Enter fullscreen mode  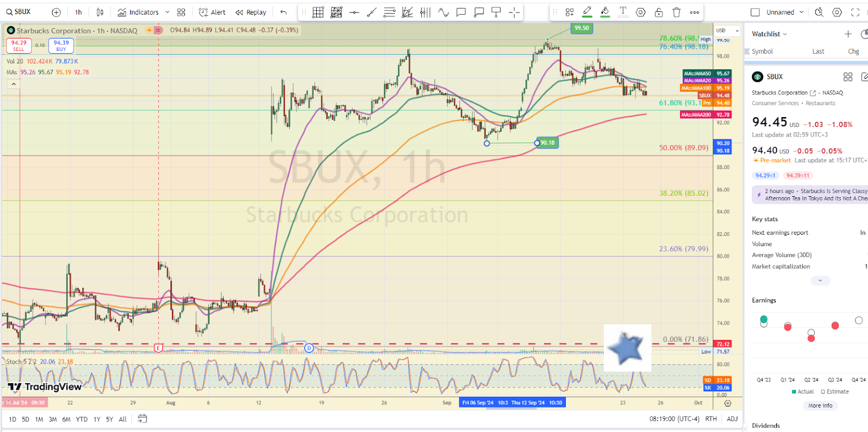tap(856, 12)
